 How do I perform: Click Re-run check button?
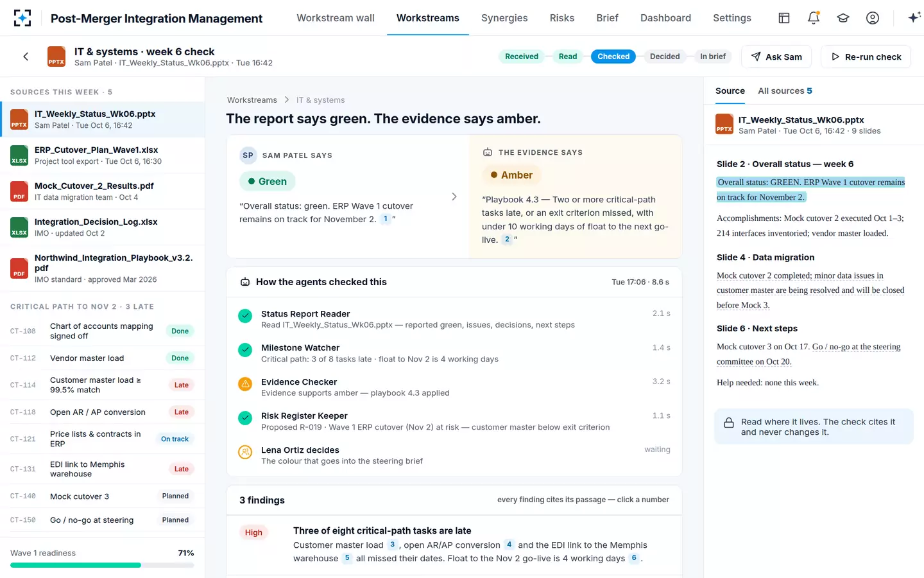click(866, 57)
